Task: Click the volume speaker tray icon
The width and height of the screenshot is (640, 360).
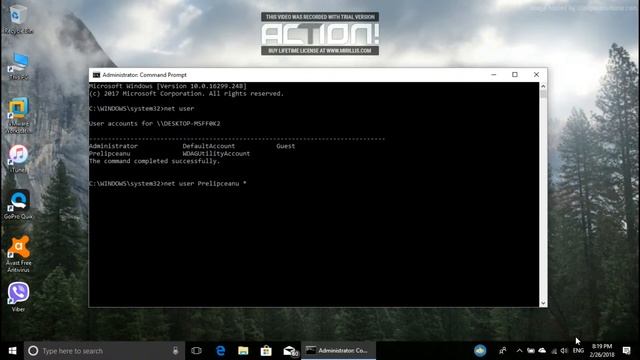Action: 564,351
